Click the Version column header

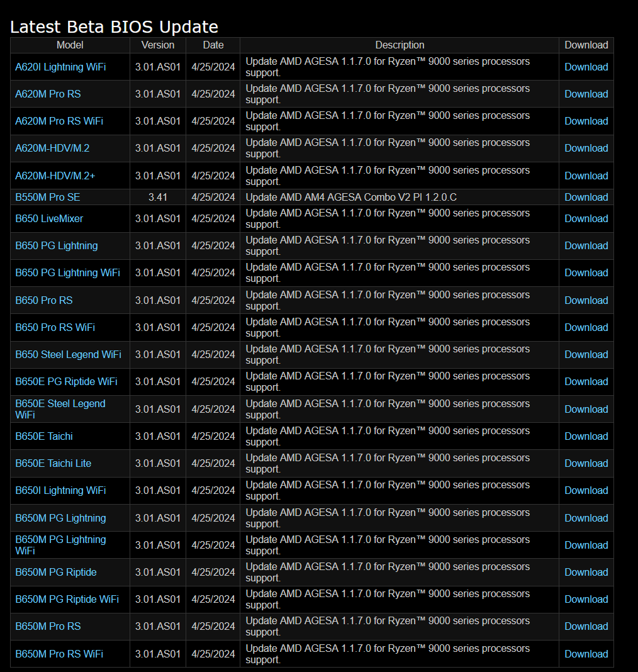tap(157, 45)
